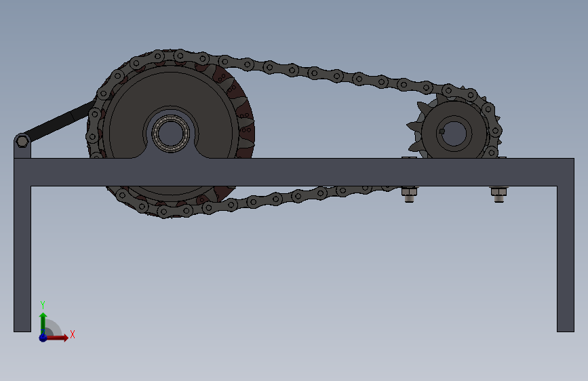
Task: Select the keyway notch in the small sprocket bore
Action: [442, 132]
